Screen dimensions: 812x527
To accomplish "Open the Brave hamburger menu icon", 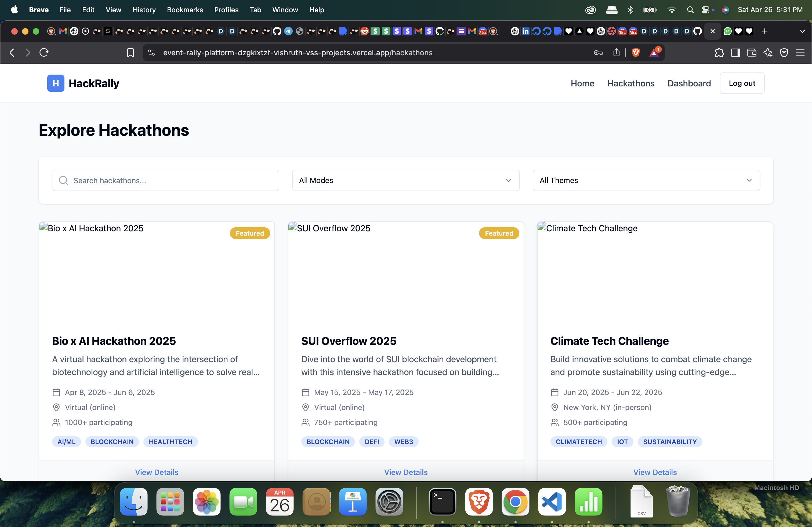I will [x=800, y=53].
